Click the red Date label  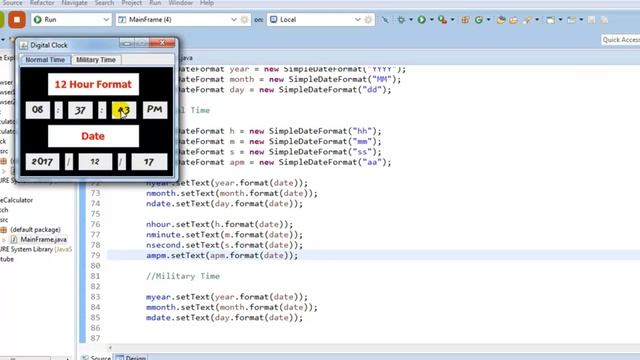[x=93, y=136]
